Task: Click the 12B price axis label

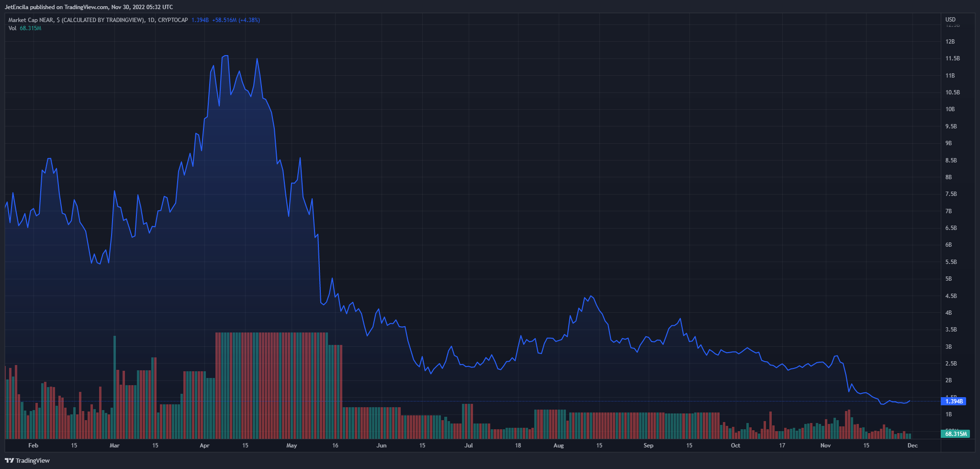Action: (x=950, y=42)
